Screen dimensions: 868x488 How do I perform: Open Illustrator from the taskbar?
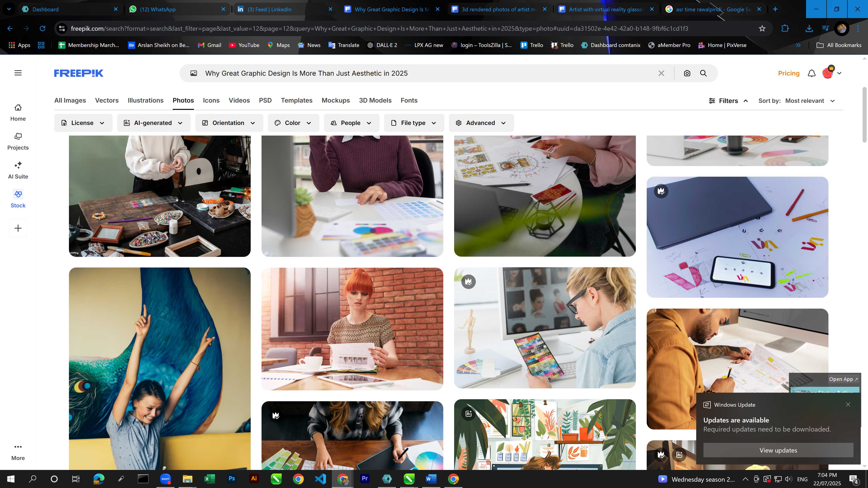coord(254,479)
